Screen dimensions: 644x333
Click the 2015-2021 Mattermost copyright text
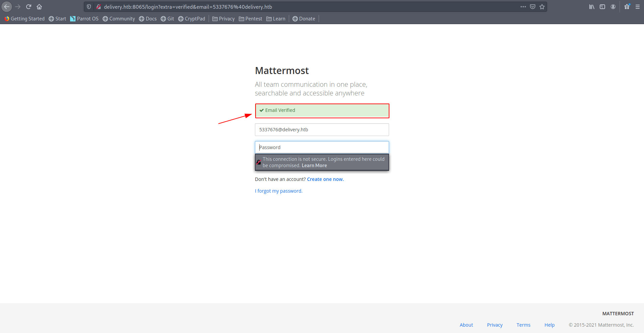point(601,325)
